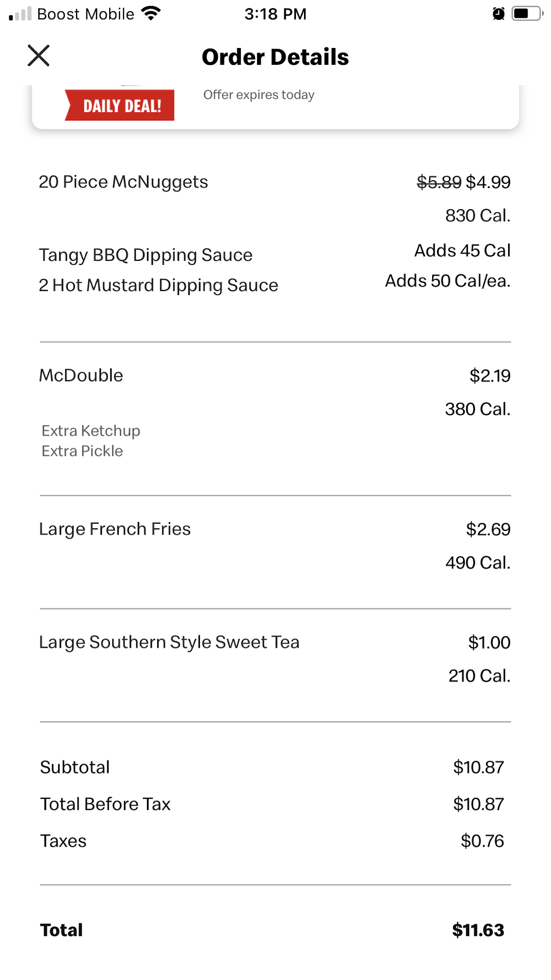
Task: Tap the 3:18 PM clock
Action: coord(275,14)
